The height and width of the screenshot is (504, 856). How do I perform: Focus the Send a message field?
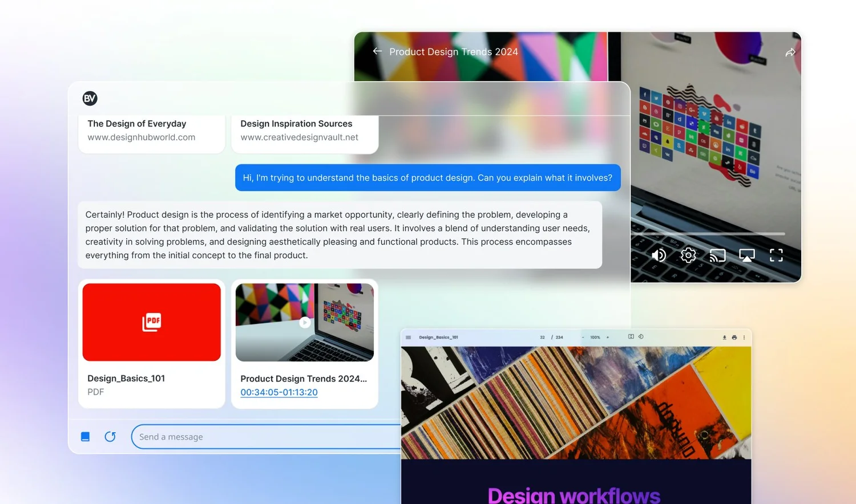(x=266, y=437)
